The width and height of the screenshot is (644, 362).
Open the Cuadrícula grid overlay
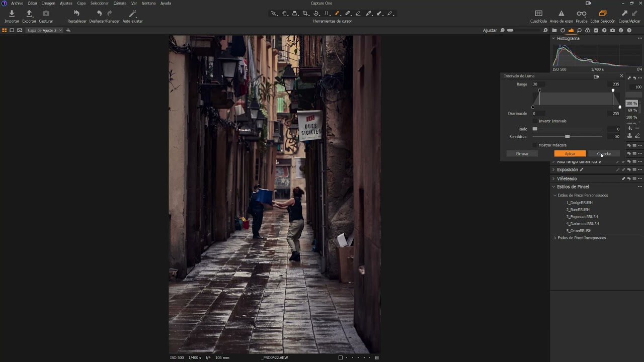538,14
